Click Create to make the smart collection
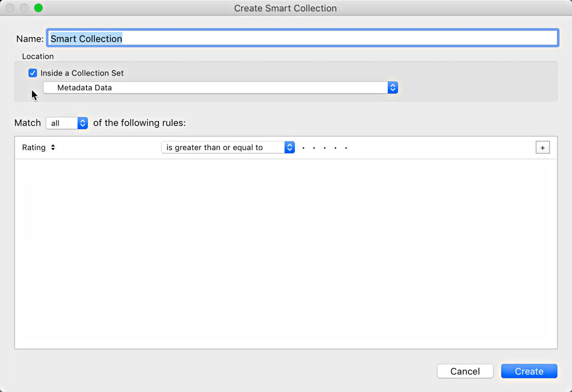This screenshot has height=392, width=572. [x=529, y=371]
